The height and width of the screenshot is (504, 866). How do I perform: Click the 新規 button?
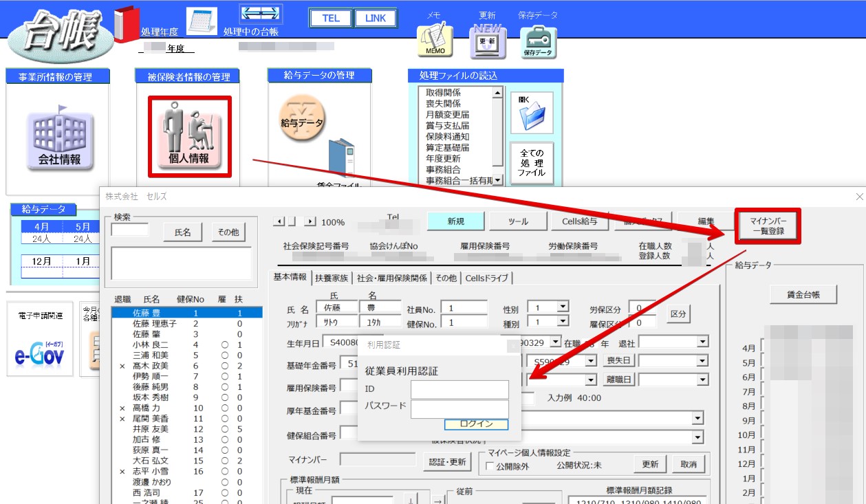tap(455, 221)
